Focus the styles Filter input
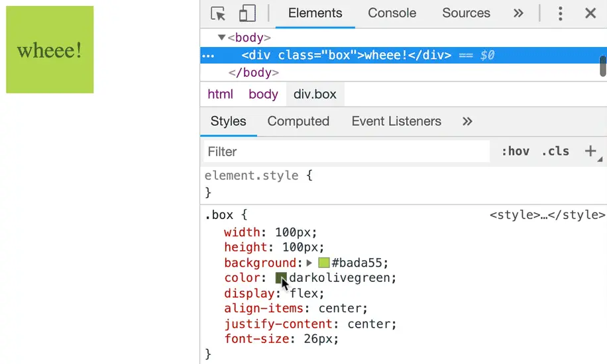607x364 pixels. pos(347,152)
